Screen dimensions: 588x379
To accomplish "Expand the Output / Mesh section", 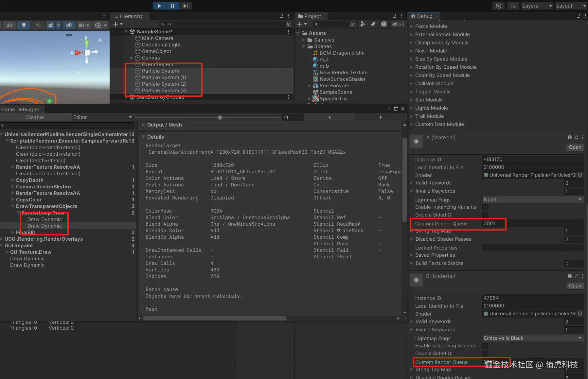I will coord(143,125).
